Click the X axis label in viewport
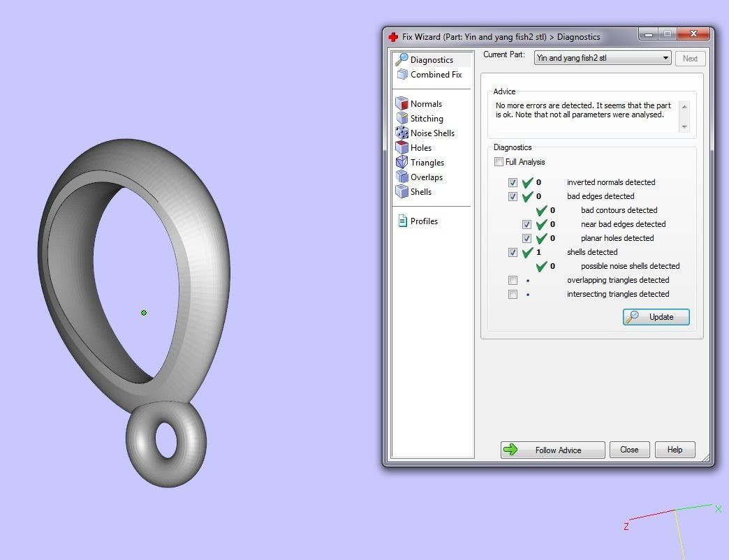The width and height of the screenshot is (729, 560). tap(719, 509)
